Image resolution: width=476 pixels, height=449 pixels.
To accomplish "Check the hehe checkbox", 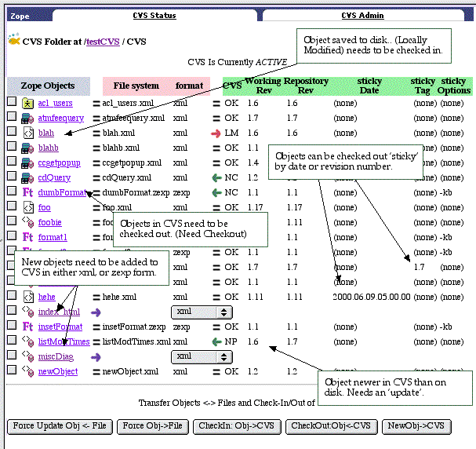I will [12, 295].
